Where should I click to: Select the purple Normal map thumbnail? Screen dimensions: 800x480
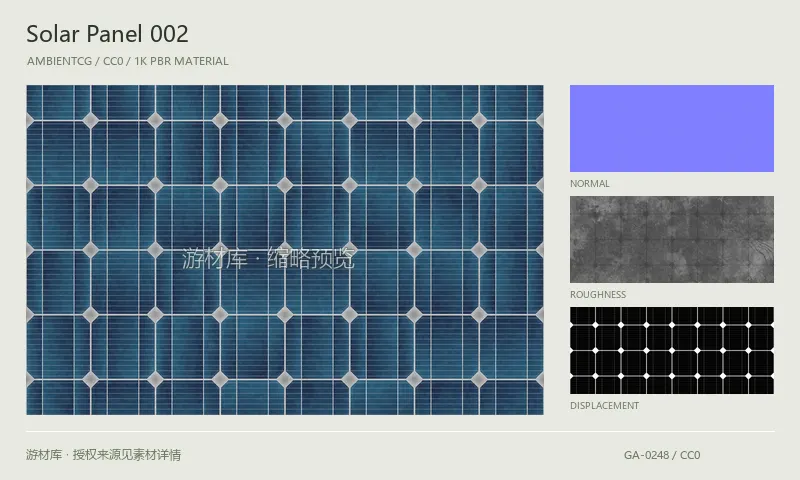pos(671,129)
